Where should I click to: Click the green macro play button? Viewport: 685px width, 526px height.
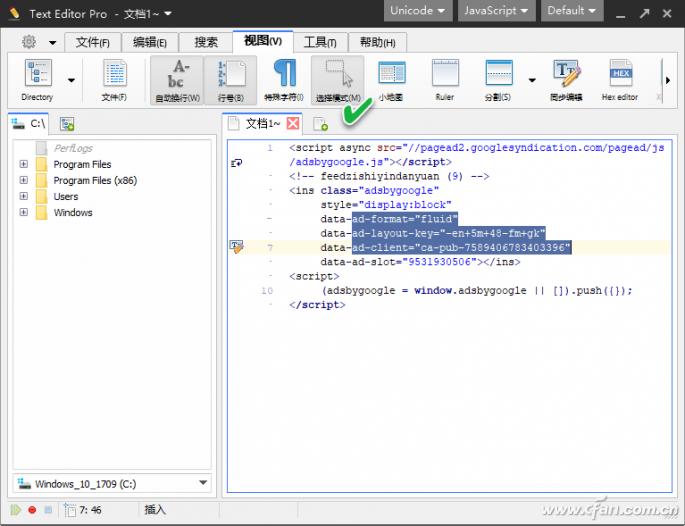15,510
